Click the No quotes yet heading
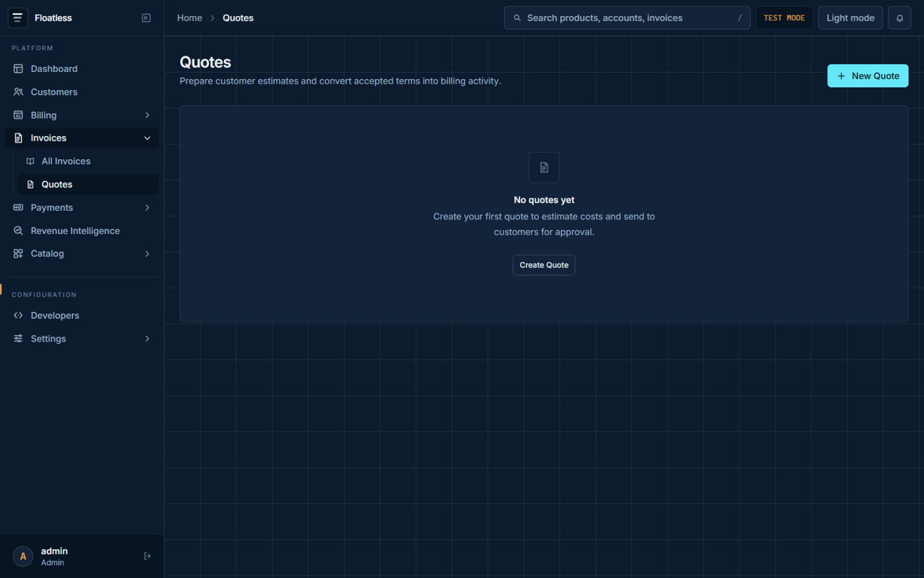Viewport: 924px width, 578px height. pos(544,200)
